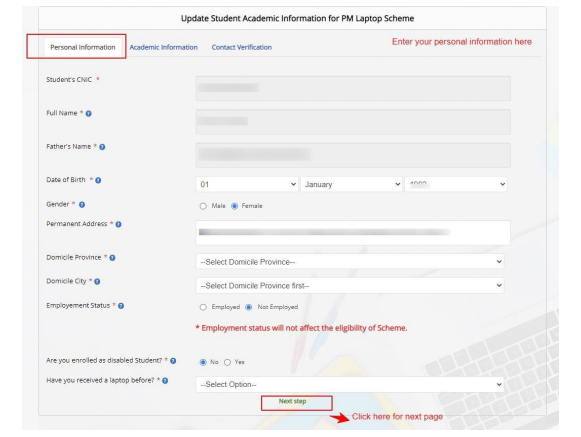
Task: Click the Full Name input field
Action: click(353, 122)
